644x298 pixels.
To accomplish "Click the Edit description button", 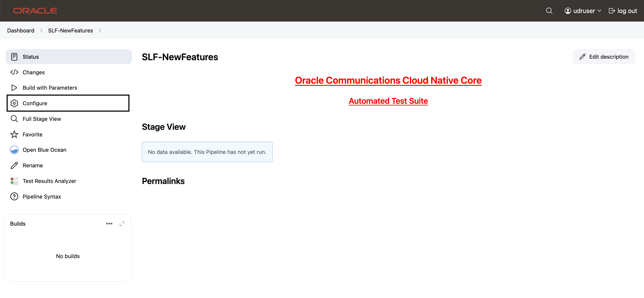I will [603, 57].
